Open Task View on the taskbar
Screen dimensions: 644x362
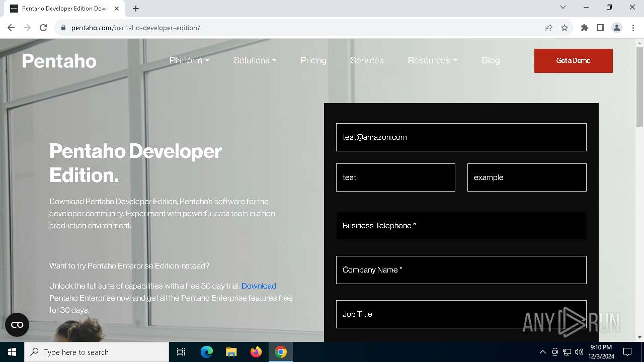tap(181, 352)
